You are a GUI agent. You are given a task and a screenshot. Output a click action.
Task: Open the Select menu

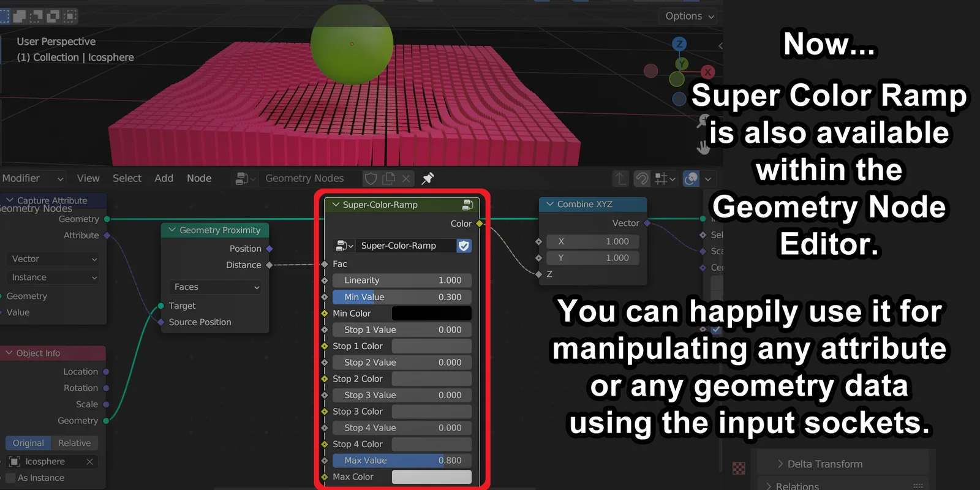(127, 178)
